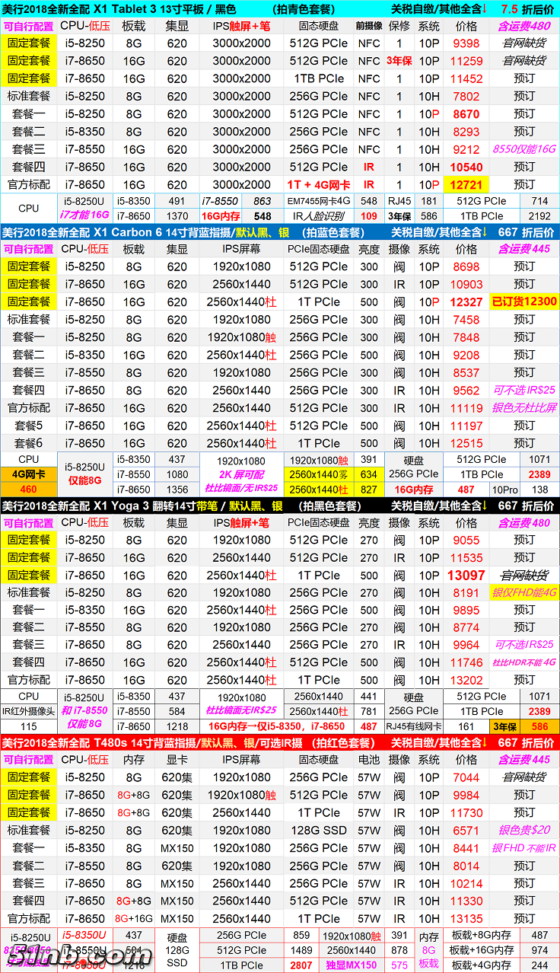This screenshot has height=973, width=560.
Task: Select the 'EM7455网卡4G' cell
Action: pos(319,202)
